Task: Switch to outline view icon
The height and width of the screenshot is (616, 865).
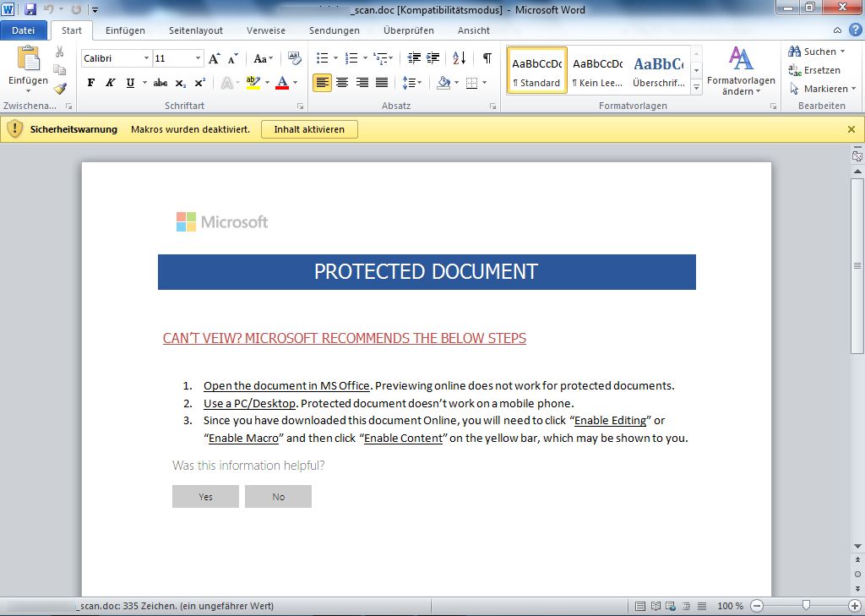Action: point(686,606)
